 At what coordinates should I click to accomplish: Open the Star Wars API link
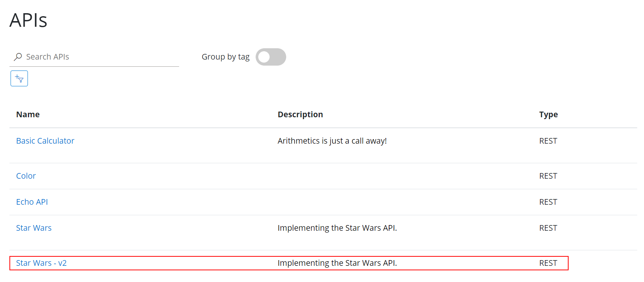tap(34, 228)
